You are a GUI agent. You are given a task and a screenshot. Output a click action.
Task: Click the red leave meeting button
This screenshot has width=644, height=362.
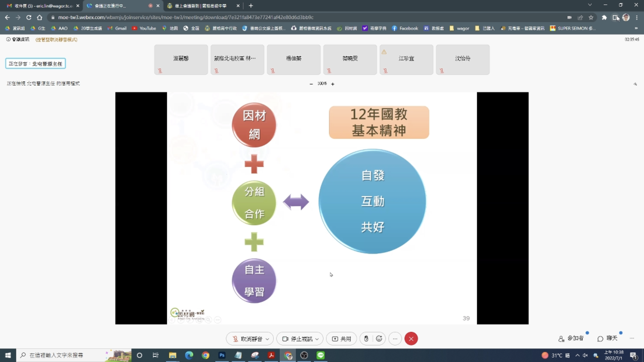pos(411,339)
